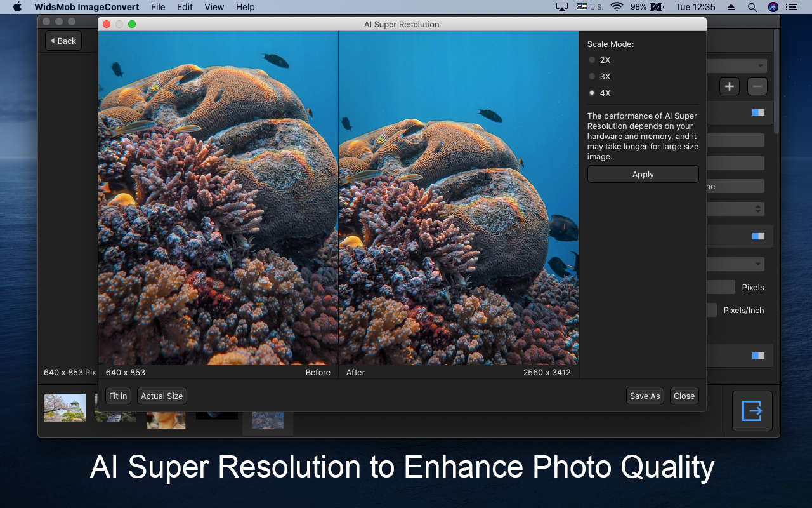
Task: Open the top dropdown in right panel
Action: pos(736,66)
